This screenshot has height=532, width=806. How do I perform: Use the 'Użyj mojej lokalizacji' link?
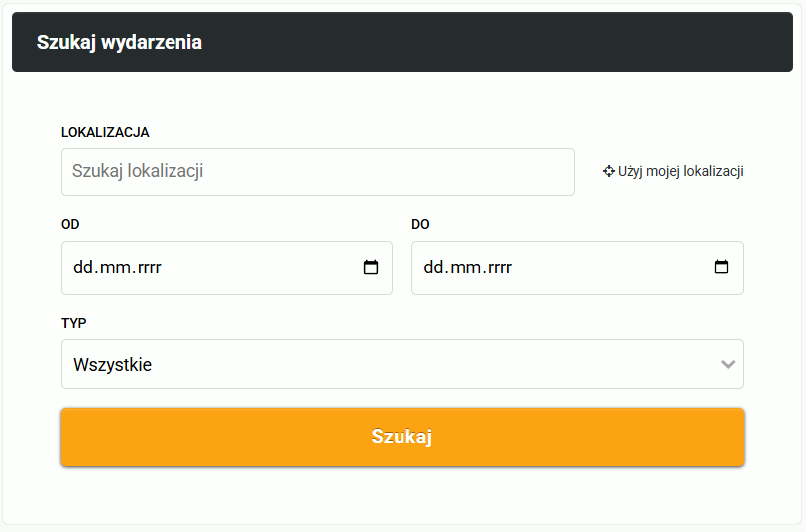click(x=673, y=171)
